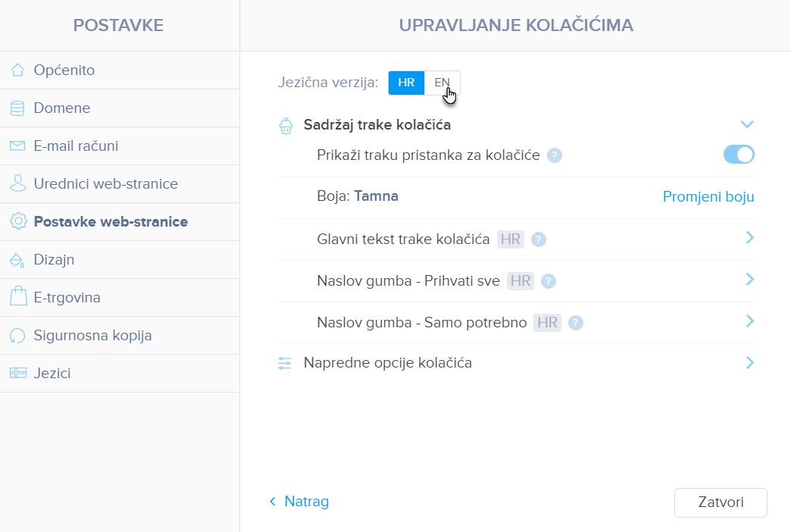Open the Dizajn settings section
Screen dimensions: 791x532
tap(120, 259)
